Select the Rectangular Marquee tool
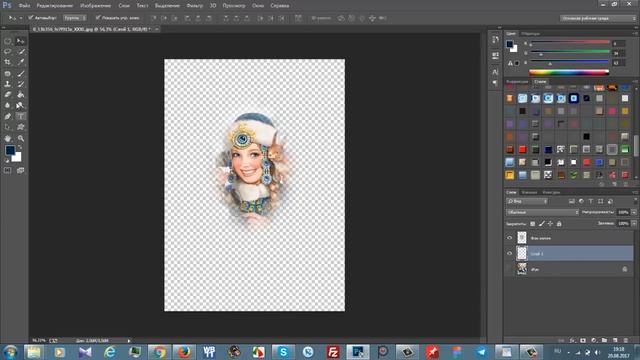Screen dimensions: 640x360 click(x=8, y=41)
